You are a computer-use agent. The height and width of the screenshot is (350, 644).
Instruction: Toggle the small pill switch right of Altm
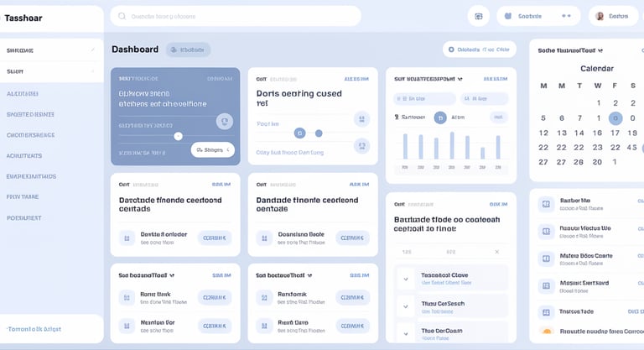(498, 118)
